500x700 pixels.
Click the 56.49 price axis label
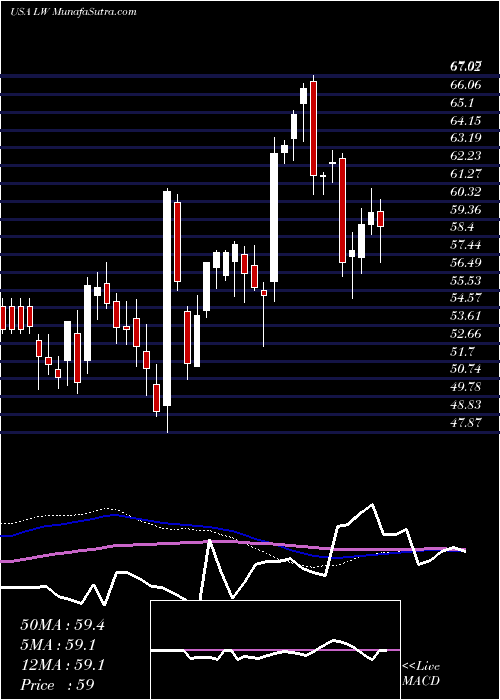point(466,262)
